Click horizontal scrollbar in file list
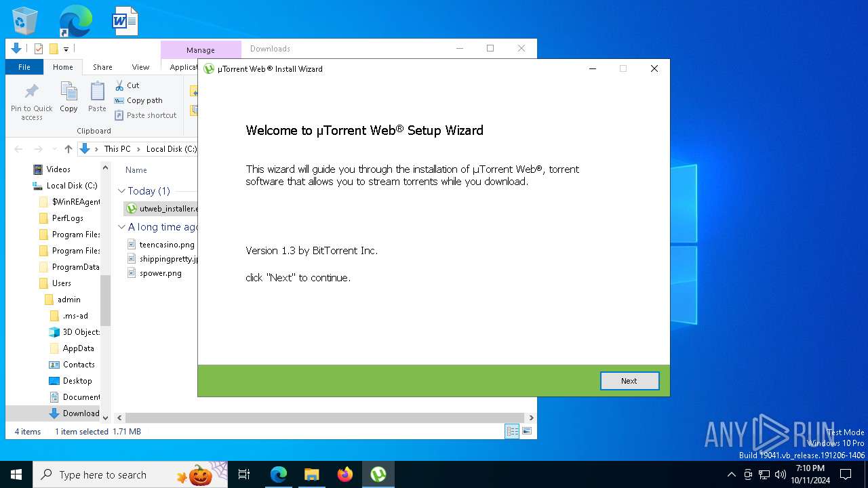The width and height of the screenshot is (868, 488). tap(325, 418)
